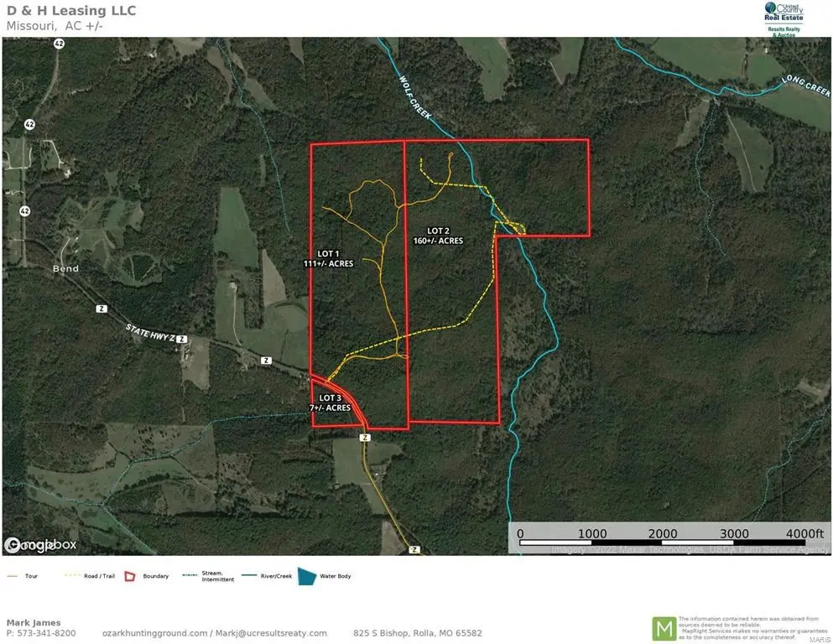Viewport: 833px width, 644px height.
Task: Click the phone number 573-341-8200
Action: (x=46, y=633)
